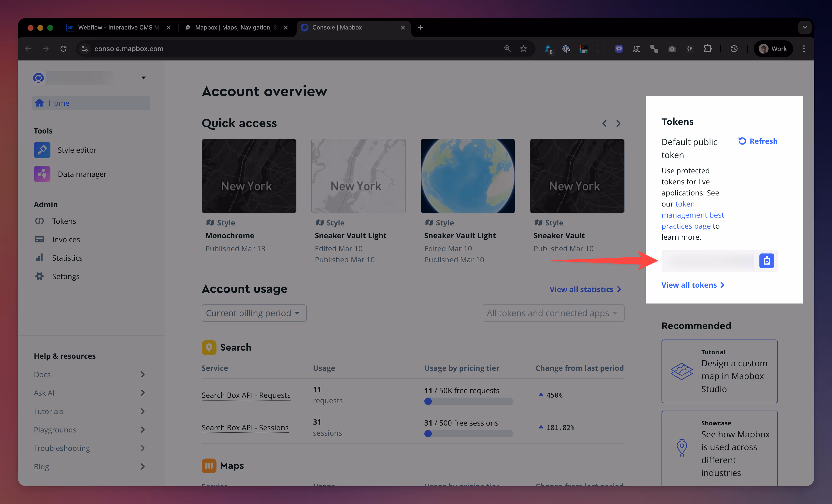Click the 500 free sessions progress bar
Viewport: 832px width, 504px height.
[x=468, y=434]
